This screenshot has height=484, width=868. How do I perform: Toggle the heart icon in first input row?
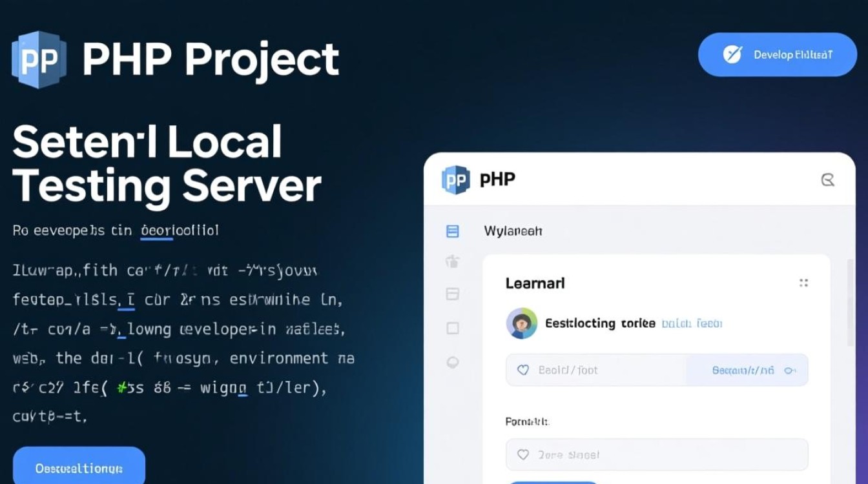523,370
